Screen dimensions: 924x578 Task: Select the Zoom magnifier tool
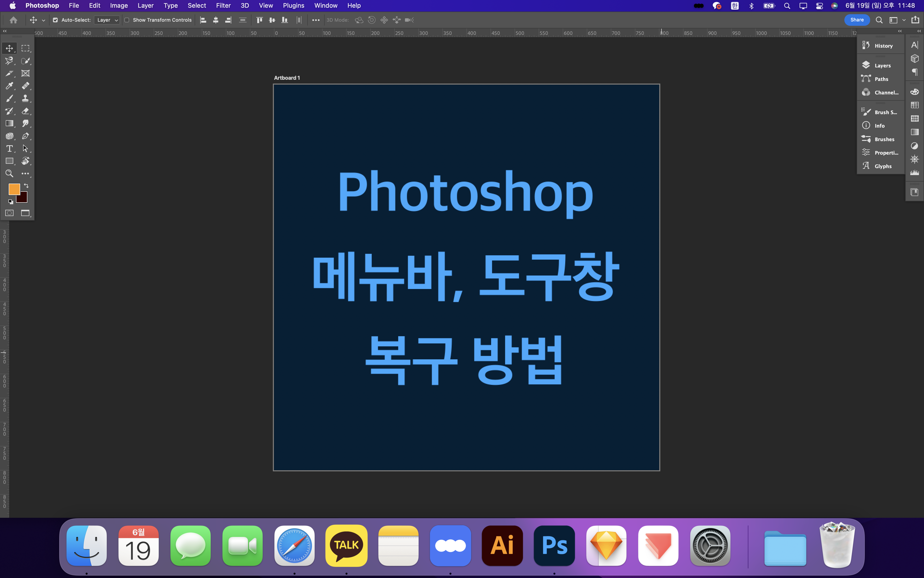pyautogui.click(x=10, y=174)
